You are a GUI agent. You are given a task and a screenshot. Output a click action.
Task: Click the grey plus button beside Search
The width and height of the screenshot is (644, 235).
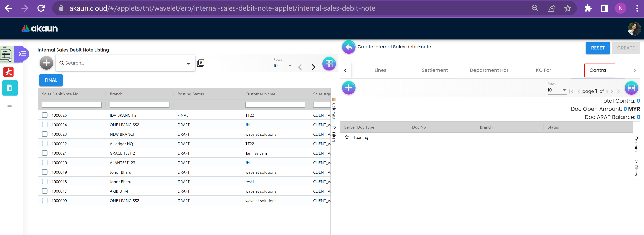pyautogui.click(x=46, y=63)
